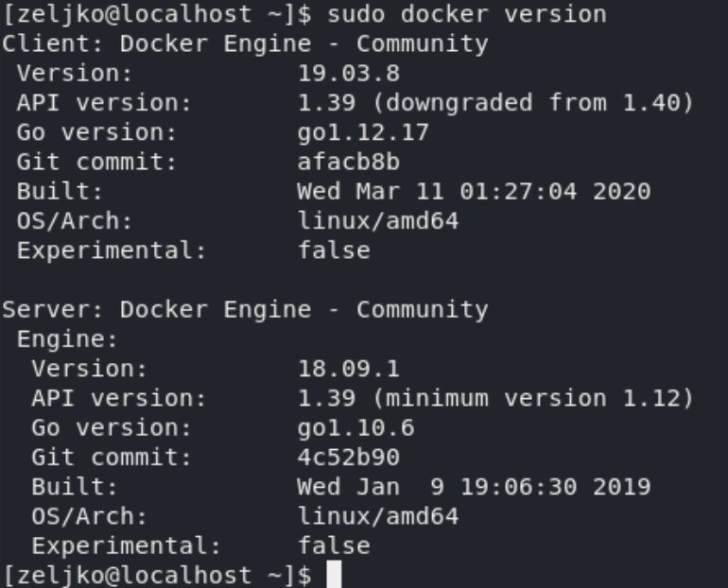Click the client Git commit afacb8b
This screenshot has height=588, width=728.
(x=349, y=162)
